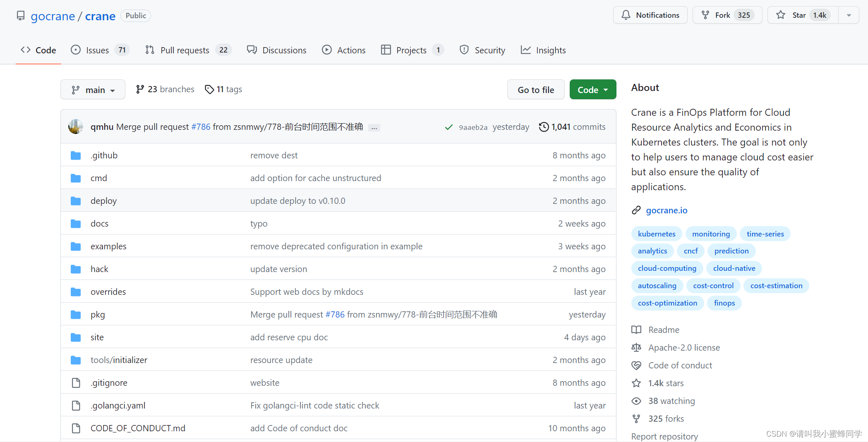The image size is (868, 442).
Task: Click the eye icon beside 38 watching
Action: (x=636, y=401)
